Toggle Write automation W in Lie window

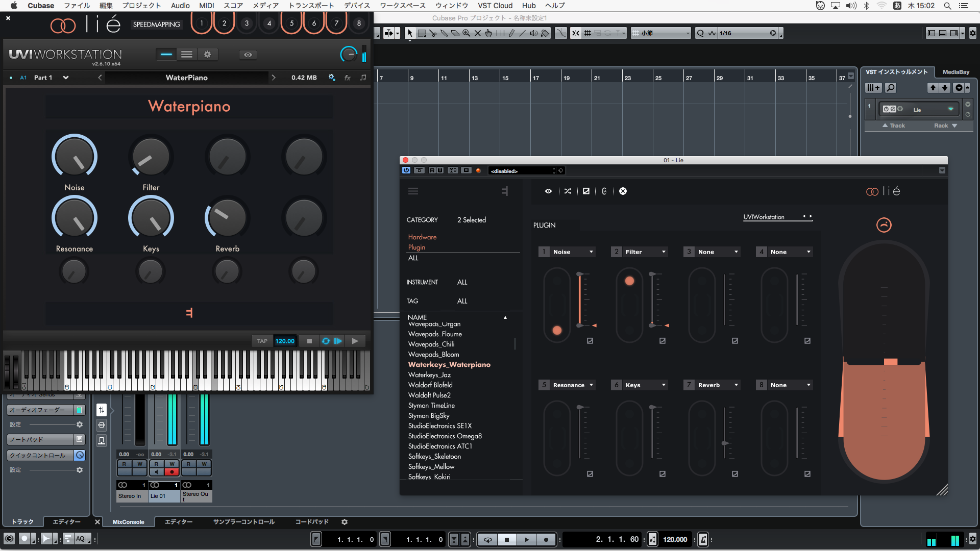[440, 170]
